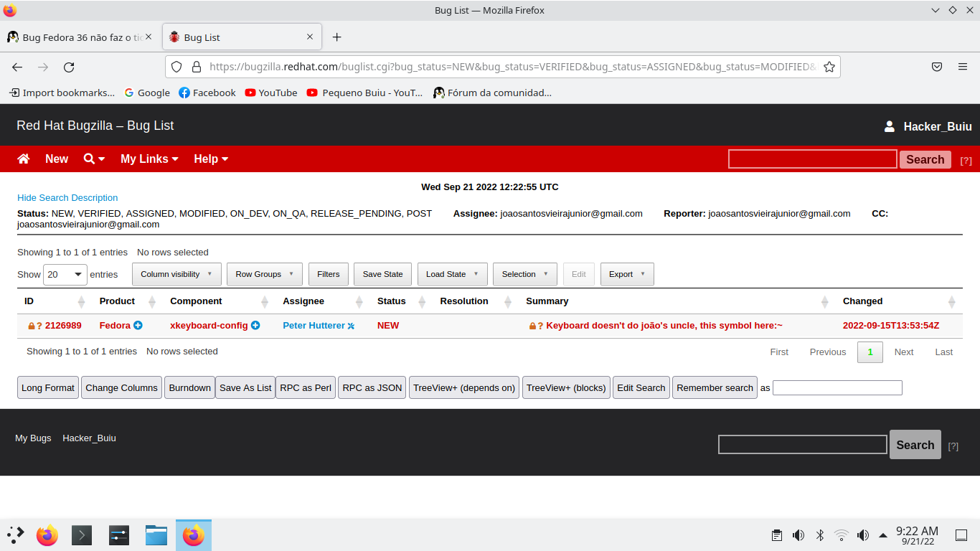Click the Save State button
The width and height of the screenshot is (980, 551).
[382, 274]
